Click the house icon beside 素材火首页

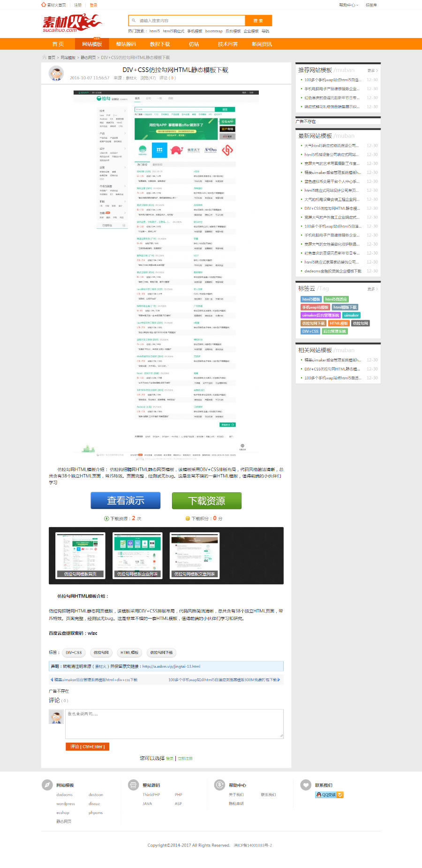[x=44, y=5]
